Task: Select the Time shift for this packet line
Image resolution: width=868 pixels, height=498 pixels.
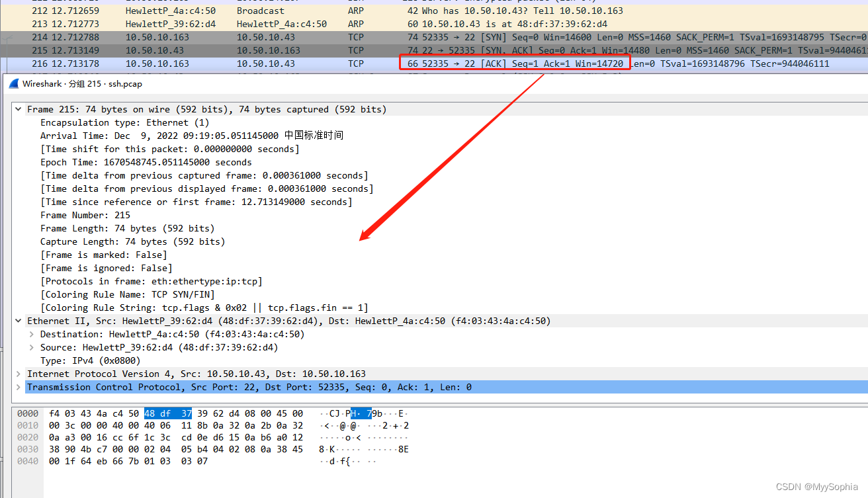Action: tap(170, 149)
